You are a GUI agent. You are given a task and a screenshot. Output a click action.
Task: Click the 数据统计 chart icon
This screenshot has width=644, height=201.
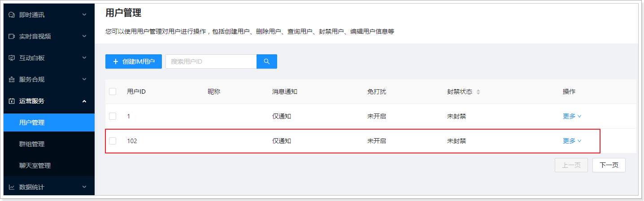click(12, 187)
